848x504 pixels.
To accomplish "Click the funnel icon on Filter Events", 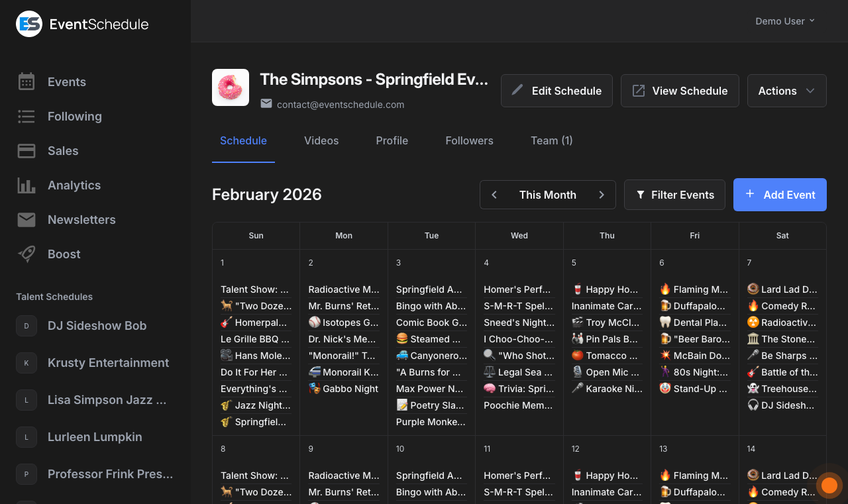I will [640, 195].
